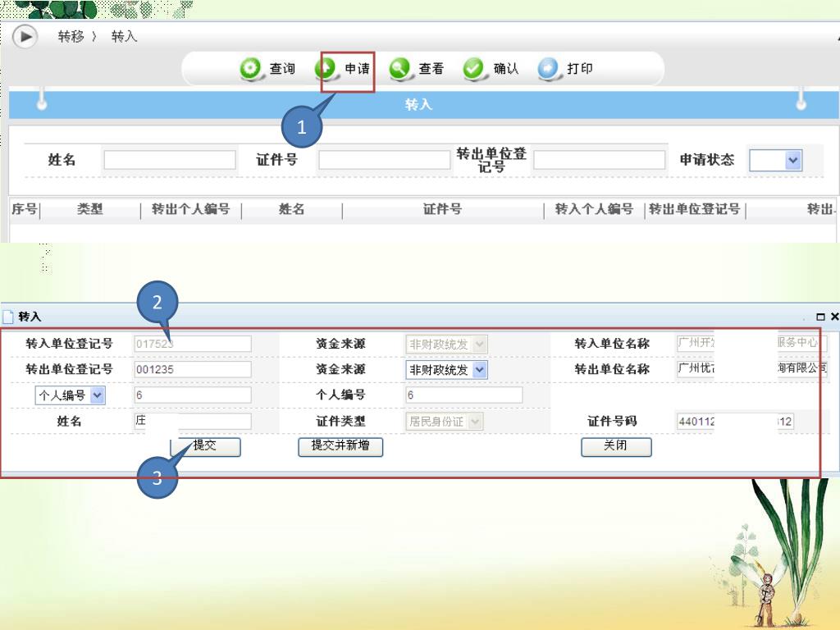Image resolution: width=840 pixels, height=630 pixels.
Task: Click the 提交并新增 button
Action: point(340,446)
